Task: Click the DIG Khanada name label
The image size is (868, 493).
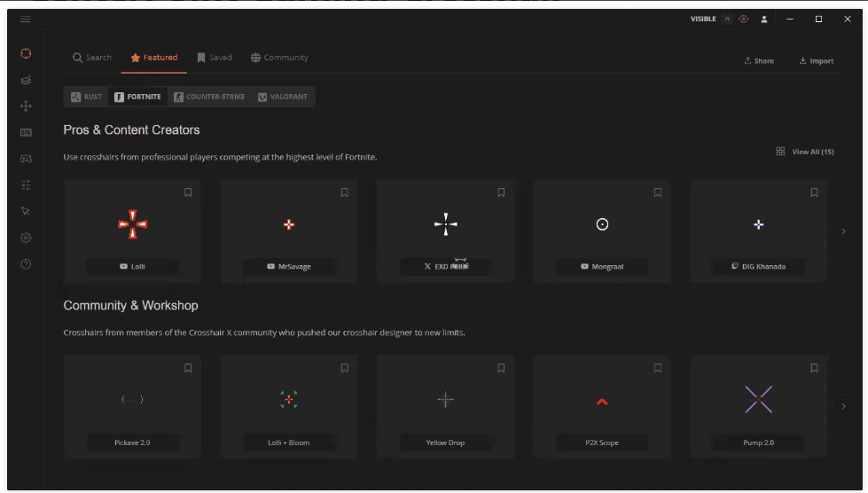Action: [758, 267]
